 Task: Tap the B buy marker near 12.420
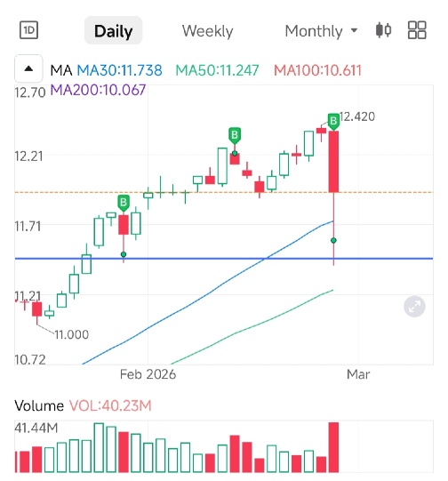[333, 121]
